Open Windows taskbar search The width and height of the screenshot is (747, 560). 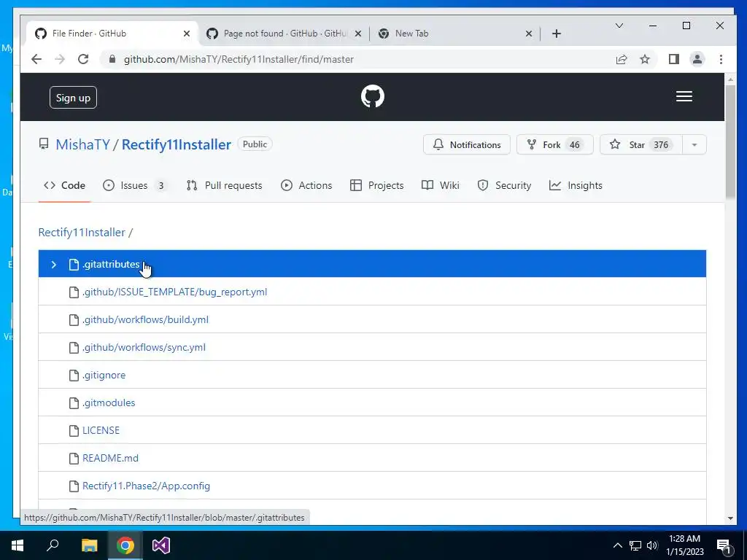(53, 545)
